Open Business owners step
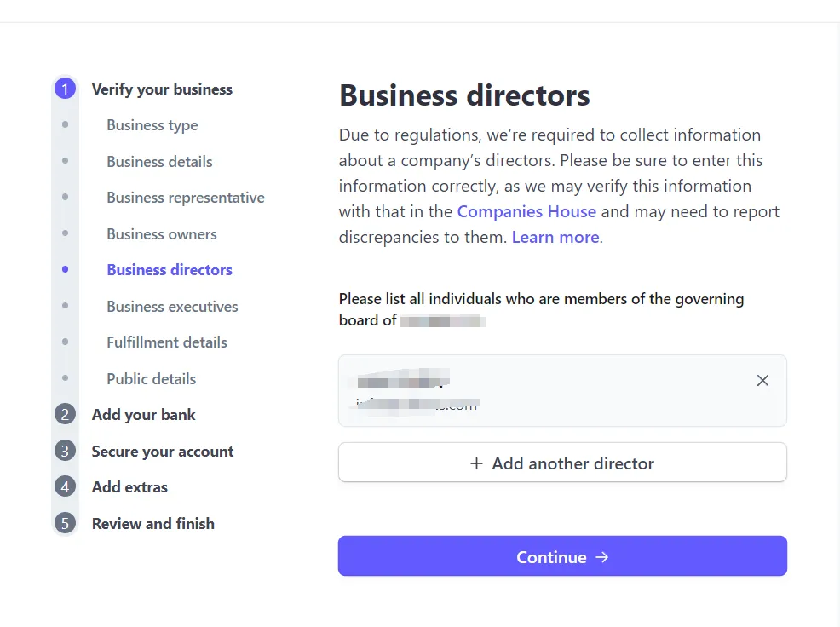The height and width of the screenshot is (627, 840). [162, 234]
